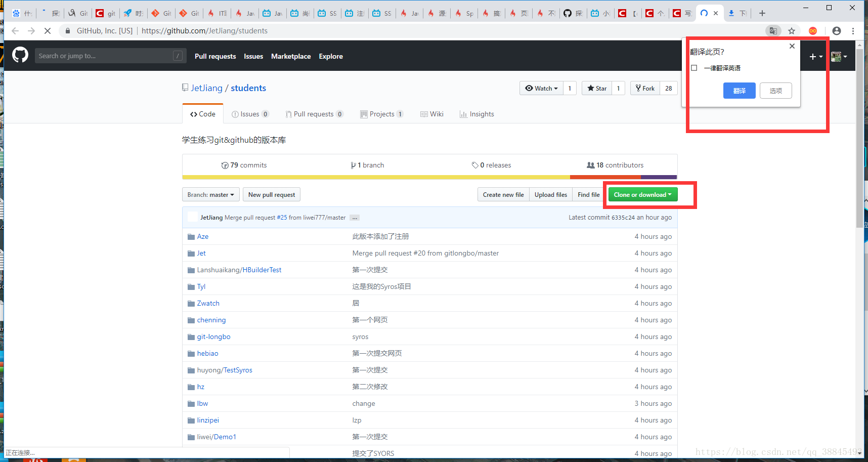Star the students repository
This screenshot has width=868, height=462.
pyautogui.click(x=597, y=88)
